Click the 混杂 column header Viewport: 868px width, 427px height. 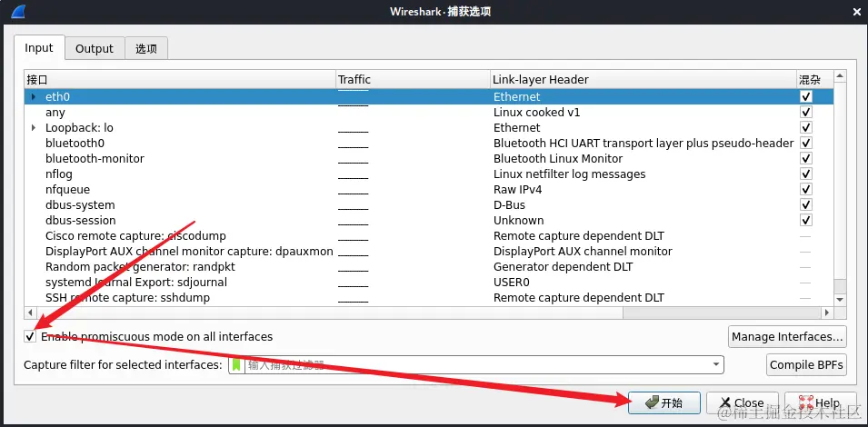815,80
